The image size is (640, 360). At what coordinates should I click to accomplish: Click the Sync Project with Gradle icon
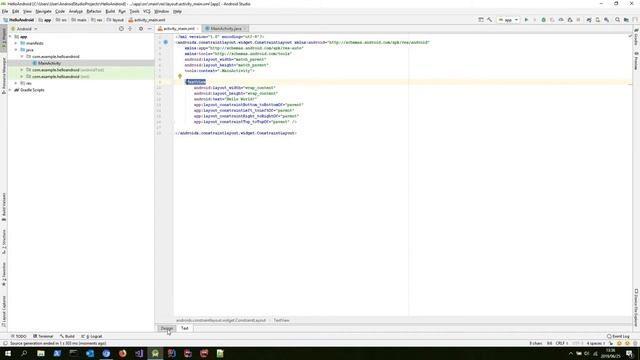[x=589, y=20]
